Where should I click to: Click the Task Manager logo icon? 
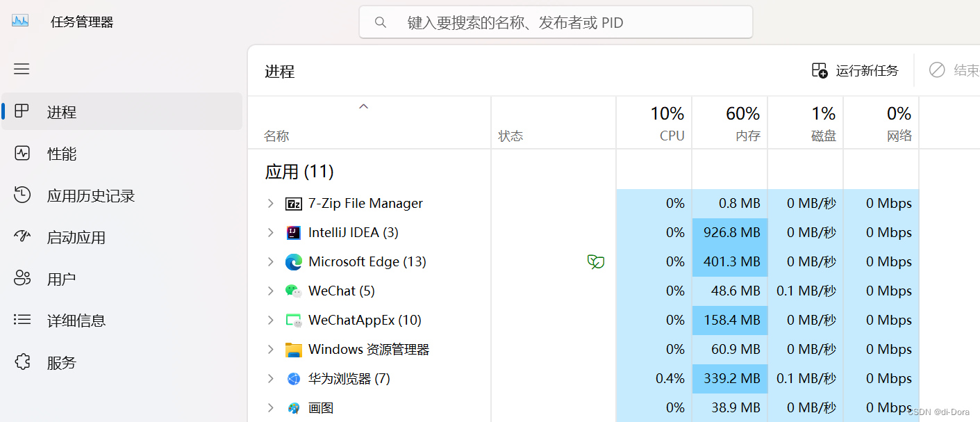[19, 20]
